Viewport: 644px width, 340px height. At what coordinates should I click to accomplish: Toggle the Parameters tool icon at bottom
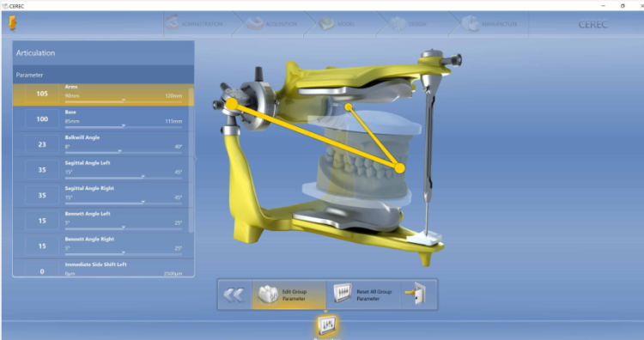(327, 325)
